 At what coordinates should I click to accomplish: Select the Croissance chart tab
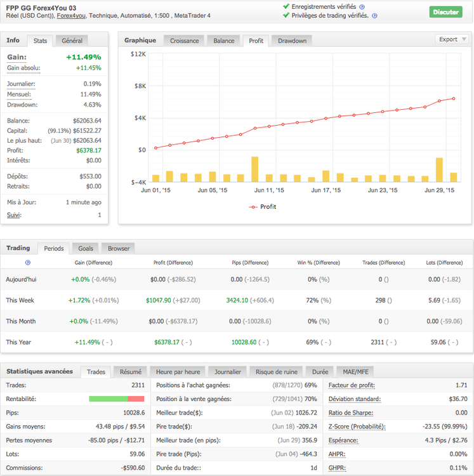pyautogui.click(x=184, y=41)
